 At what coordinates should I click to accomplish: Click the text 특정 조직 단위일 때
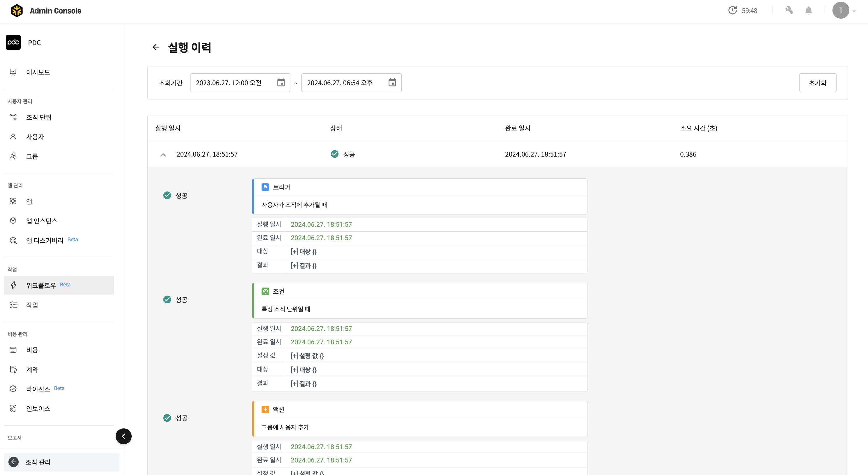tap(286, 309)
